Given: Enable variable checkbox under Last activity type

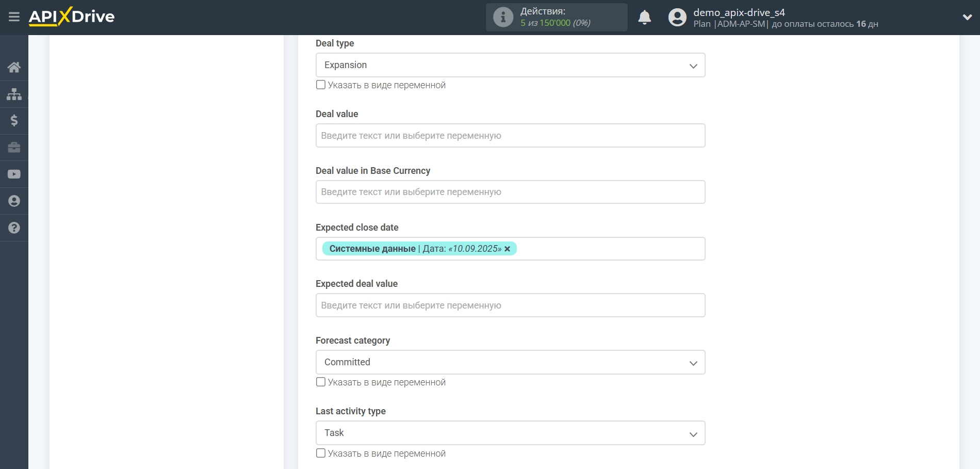Looking at the screenshot, I should pyautogui.click(x=321, y=453).
